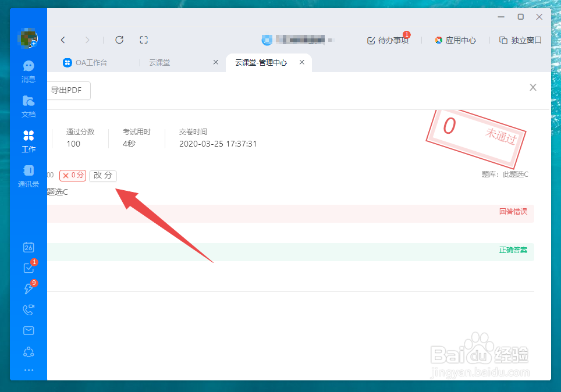This screenshot has height=392, width=561.
Task: Open the 文档 documents section
Action: (28, 106)
